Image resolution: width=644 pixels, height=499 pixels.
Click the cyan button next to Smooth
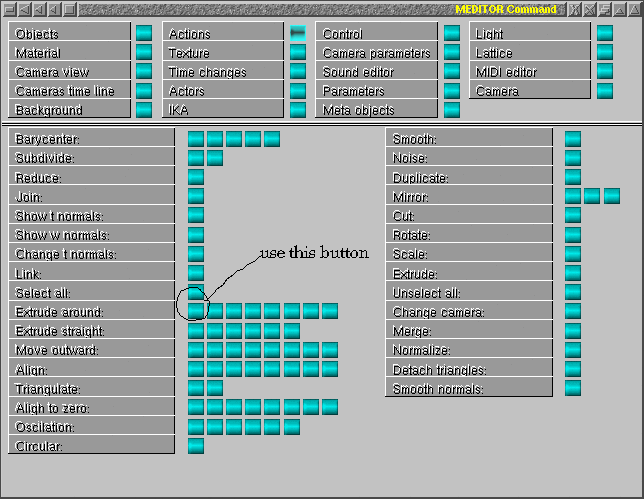(x=573, y=139)
